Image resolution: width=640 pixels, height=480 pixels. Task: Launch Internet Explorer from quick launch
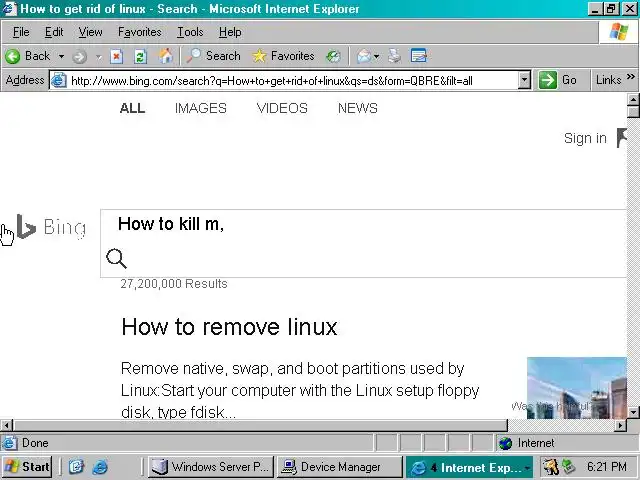[100, 467]
